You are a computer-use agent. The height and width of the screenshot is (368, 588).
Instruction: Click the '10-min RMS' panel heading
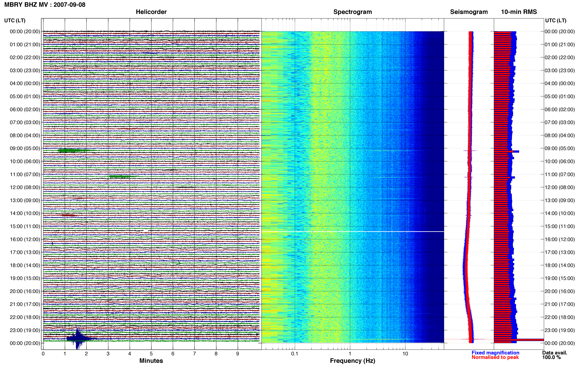point(519,12)
